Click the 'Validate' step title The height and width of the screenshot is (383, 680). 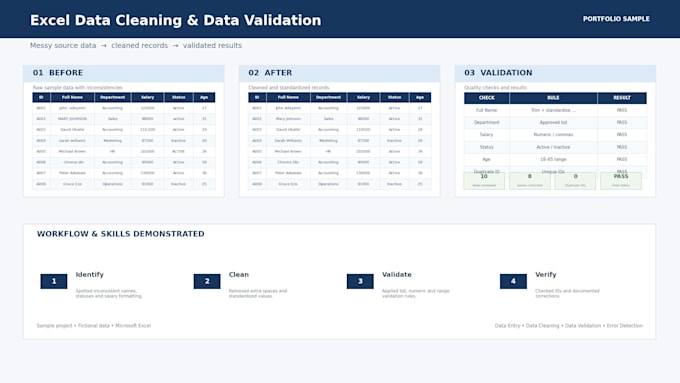396,275
